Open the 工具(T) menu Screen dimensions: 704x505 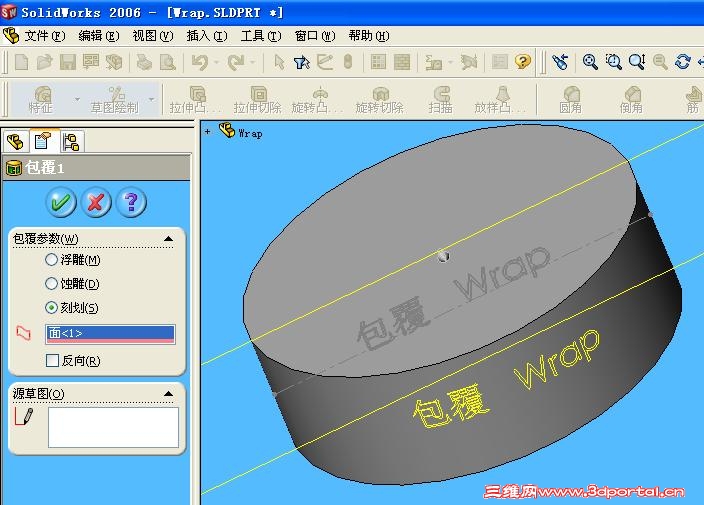261,35
